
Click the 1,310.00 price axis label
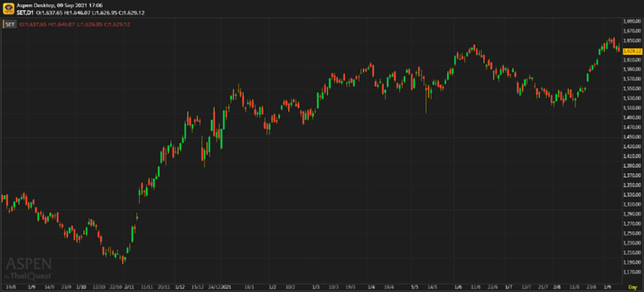pyautogui.click(x=633, y=204)
